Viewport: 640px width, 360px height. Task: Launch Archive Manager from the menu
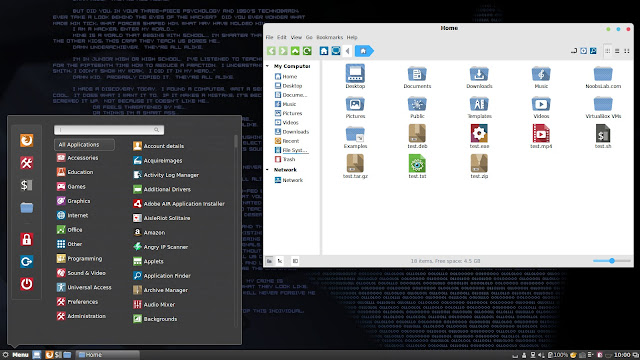pyautogui.click(x=160, y=290)
